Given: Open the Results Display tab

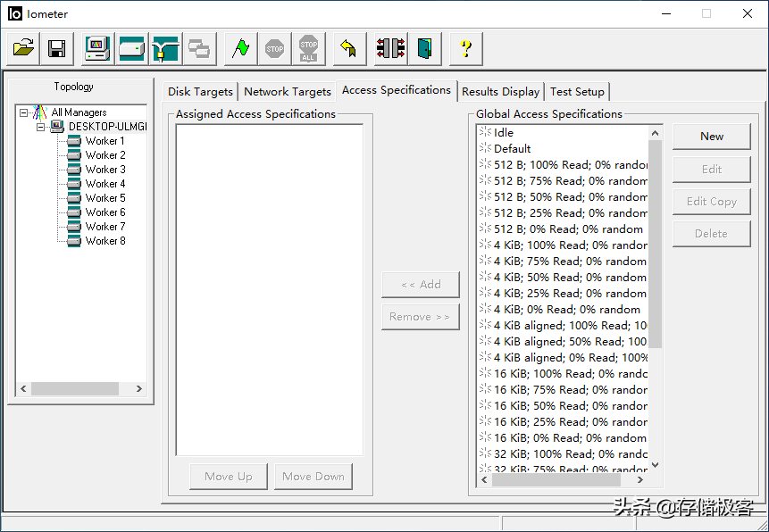Looking at the screenshot, I should (x=500, y=91).
